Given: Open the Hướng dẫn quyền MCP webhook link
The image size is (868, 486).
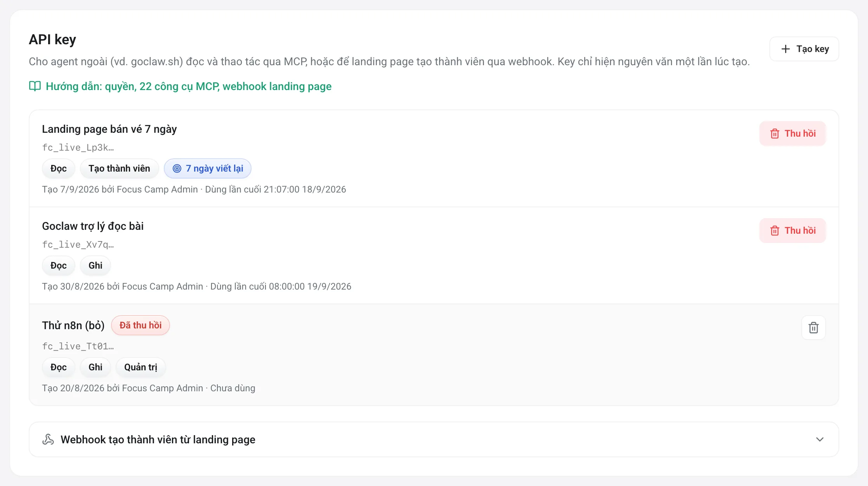Looking at the screenshot, I should [188, 86].
